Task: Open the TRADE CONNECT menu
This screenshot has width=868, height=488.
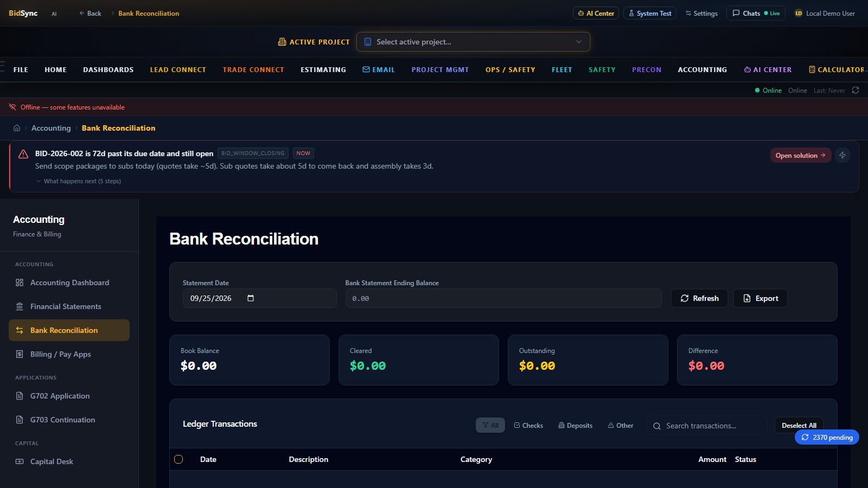Action: pyautogui.click(x=253, y=69)
